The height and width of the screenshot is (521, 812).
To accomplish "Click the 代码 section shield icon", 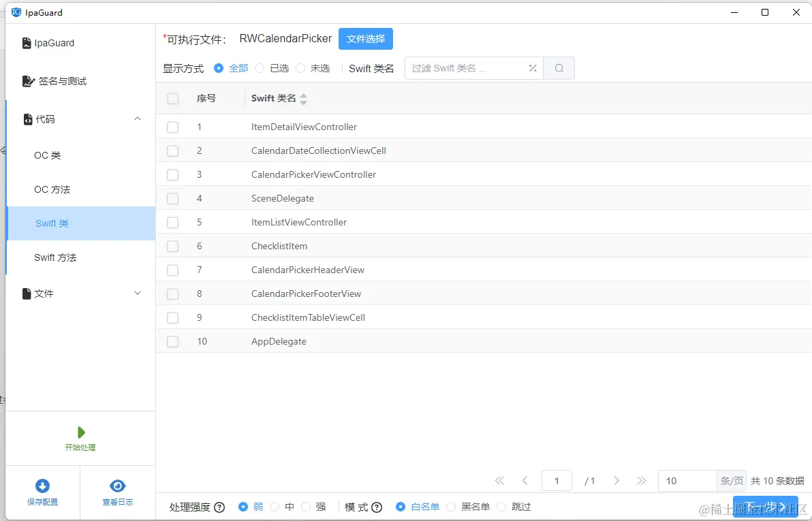I will pos(29,119).
